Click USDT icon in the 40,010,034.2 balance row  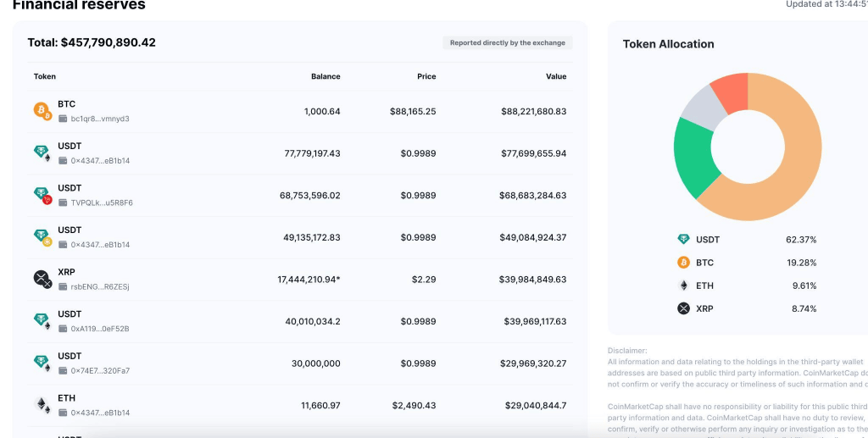[42, 321]
